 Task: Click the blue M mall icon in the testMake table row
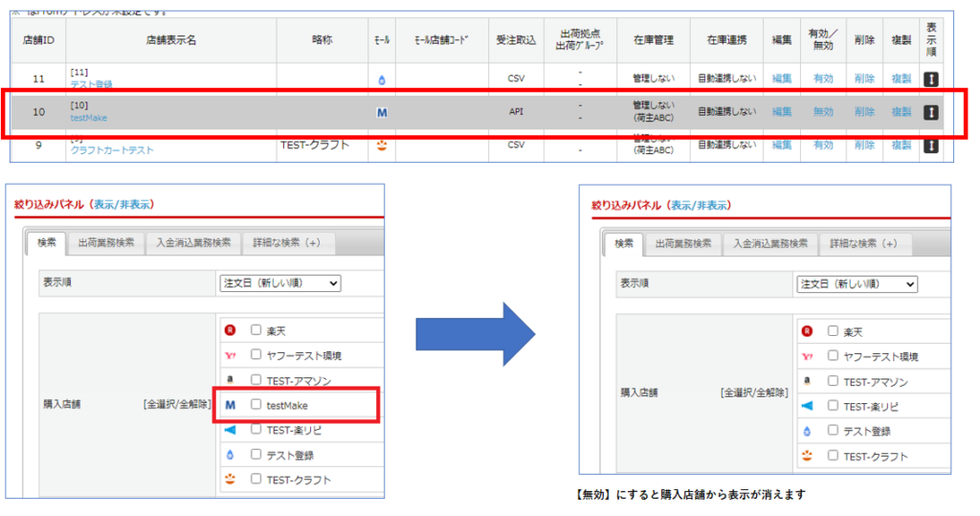pyautogui.click(x=382, y=112)
